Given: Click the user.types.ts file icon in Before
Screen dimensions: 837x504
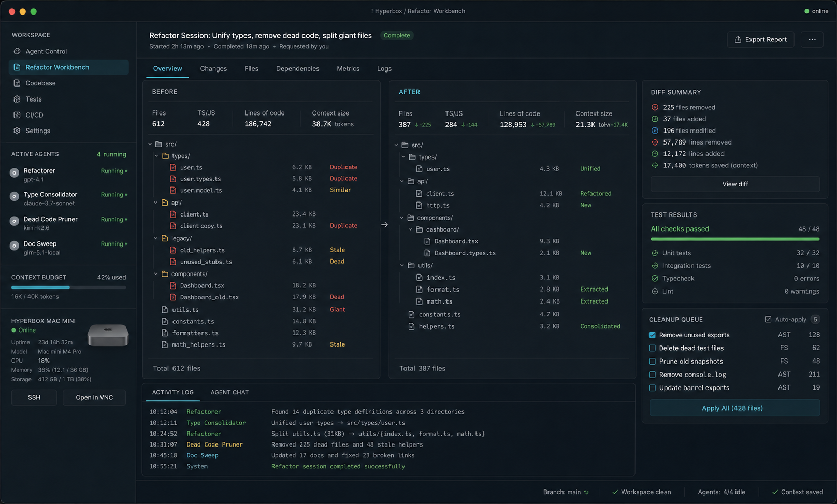Looking at the screenshot, I should (173, 179).
